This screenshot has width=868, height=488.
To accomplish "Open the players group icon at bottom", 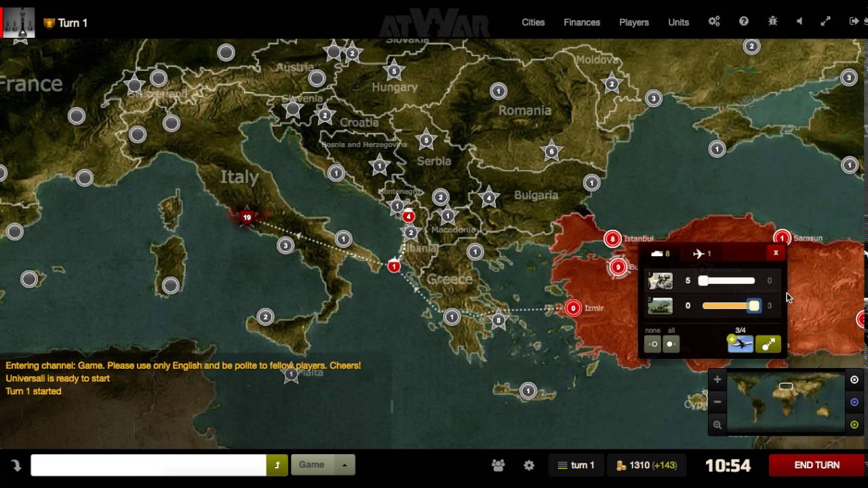I will (x=498, y=465).
